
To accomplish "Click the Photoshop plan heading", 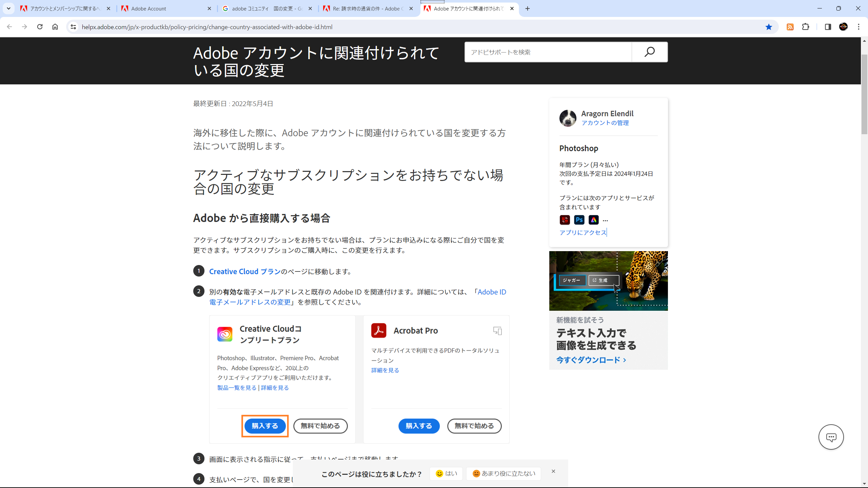I will (x=579, y=148).
